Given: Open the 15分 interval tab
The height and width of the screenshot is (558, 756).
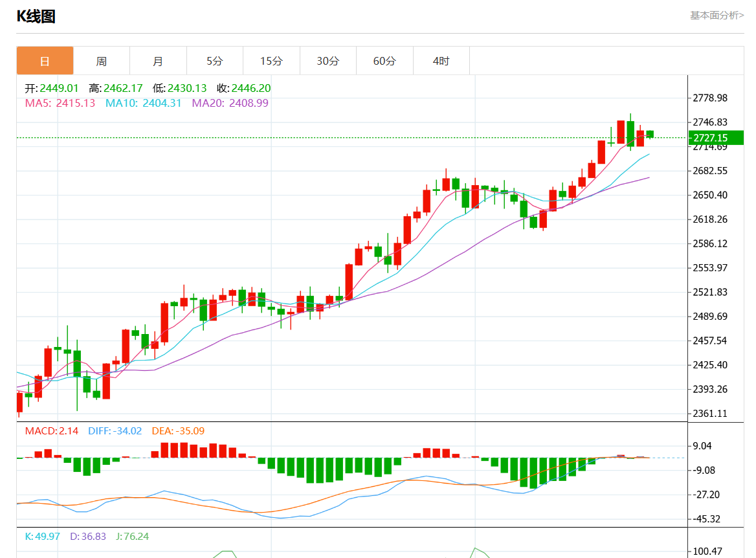Looking at the screenshot, I should point(271,61).
